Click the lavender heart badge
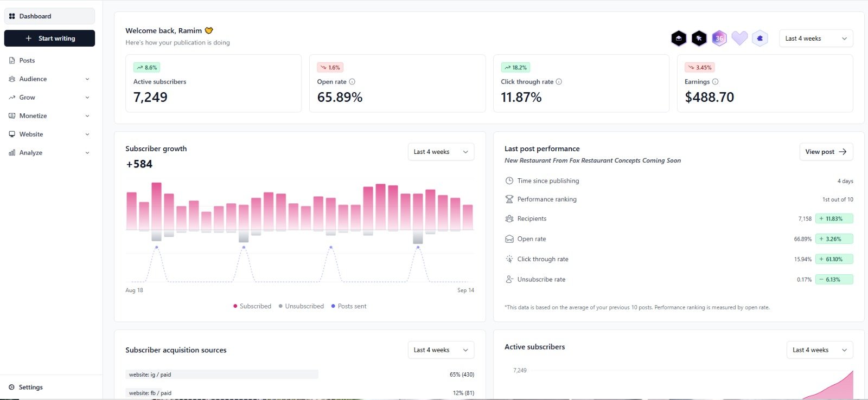 tap(739, 38)
